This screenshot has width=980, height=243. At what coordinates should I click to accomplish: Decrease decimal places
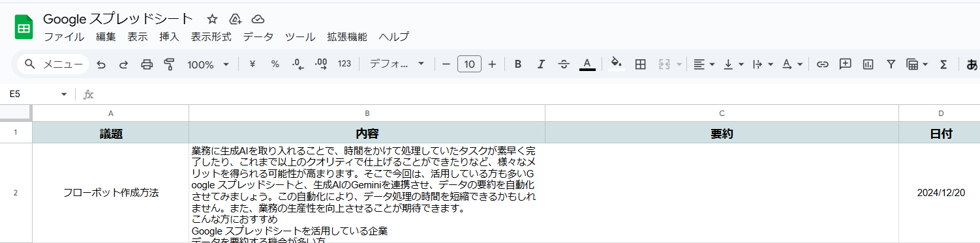click(x=298, y=64)
